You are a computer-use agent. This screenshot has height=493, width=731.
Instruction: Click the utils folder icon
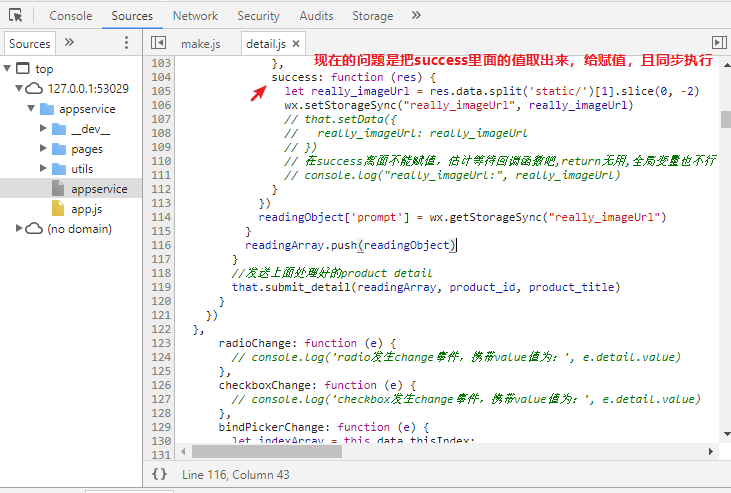coord(59,169)
